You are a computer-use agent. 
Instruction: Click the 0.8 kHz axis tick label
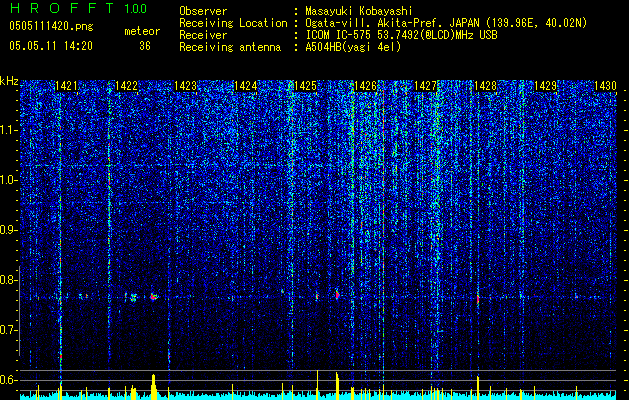coord(9,280)
